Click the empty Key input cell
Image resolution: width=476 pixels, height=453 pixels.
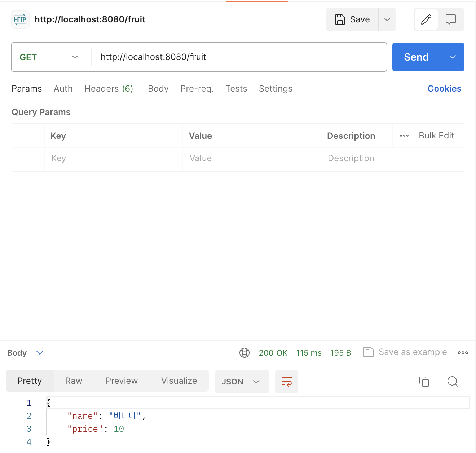(x=113, y=158)
